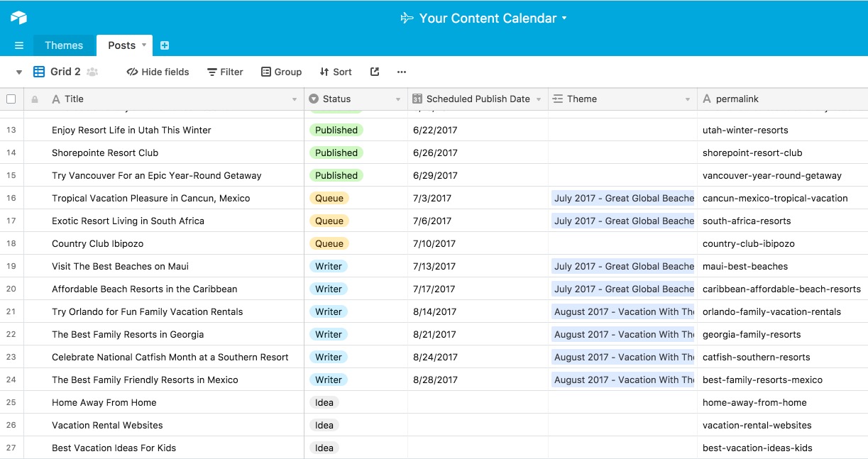This screenshot has height=459, width=868.
Task: Open the Sort options
Action: (x=336, y=72)
